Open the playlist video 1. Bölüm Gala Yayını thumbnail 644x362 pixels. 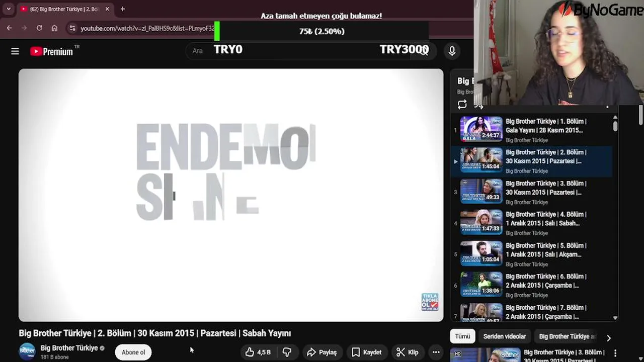tap(481, 129)
